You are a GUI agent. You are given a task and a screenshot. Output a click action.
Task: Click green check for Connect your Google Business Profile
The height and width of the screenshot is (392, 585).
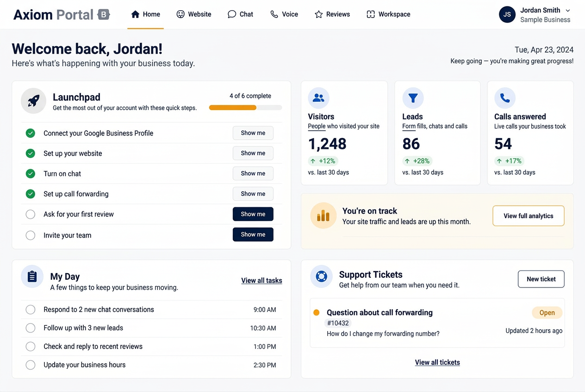(31, 133)
